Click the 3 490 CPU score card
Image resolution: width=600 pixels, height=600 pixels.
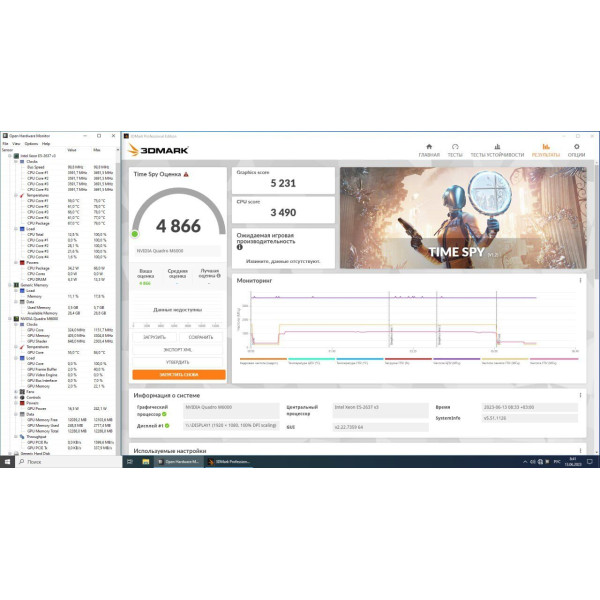coord(283,210)
